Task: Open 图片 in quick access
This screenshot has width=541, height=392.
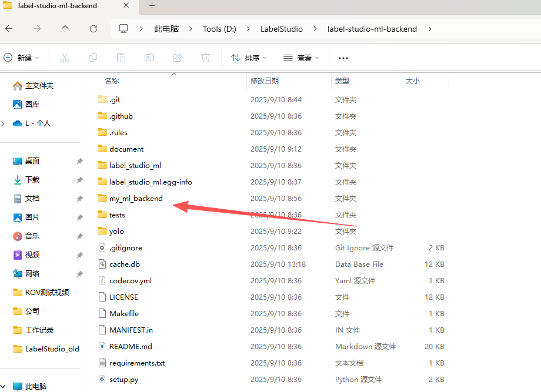Action: click(26, 217)
